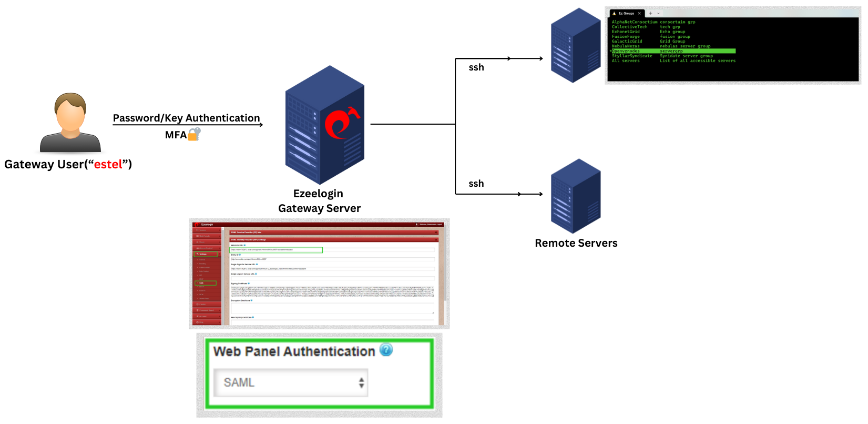The image size is (868, 424).
Task: Click the Ezeelogin logo in web panel header
Action: (x=197, y=225)
